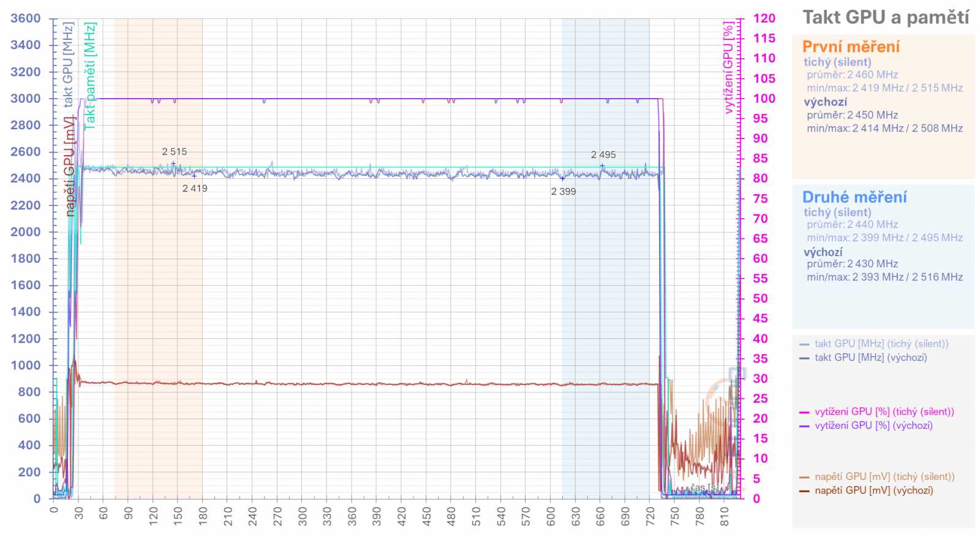Click 'průměr: 2 450 MHz' in first measurement
This screenshot has height=551, width=980.
(852, 115)
